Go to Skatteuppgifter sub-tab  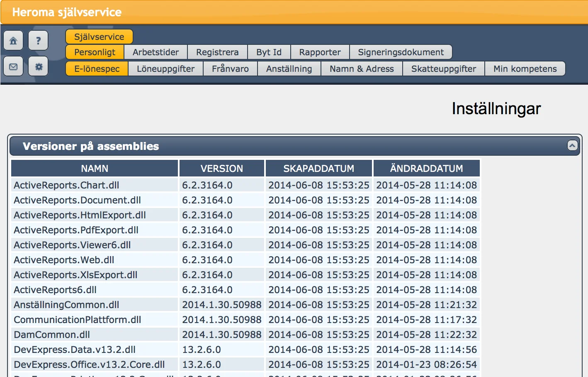click(443, 69)
